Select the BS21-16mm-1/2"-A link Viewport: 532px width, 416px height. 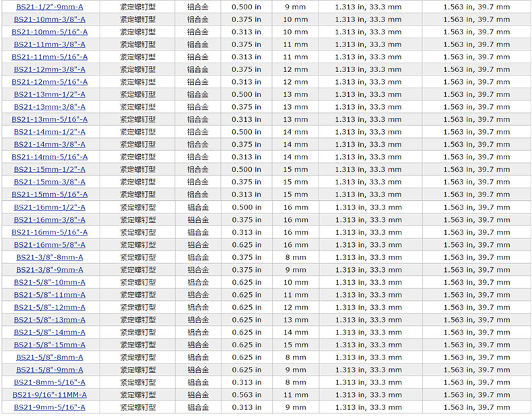(50, 207)
